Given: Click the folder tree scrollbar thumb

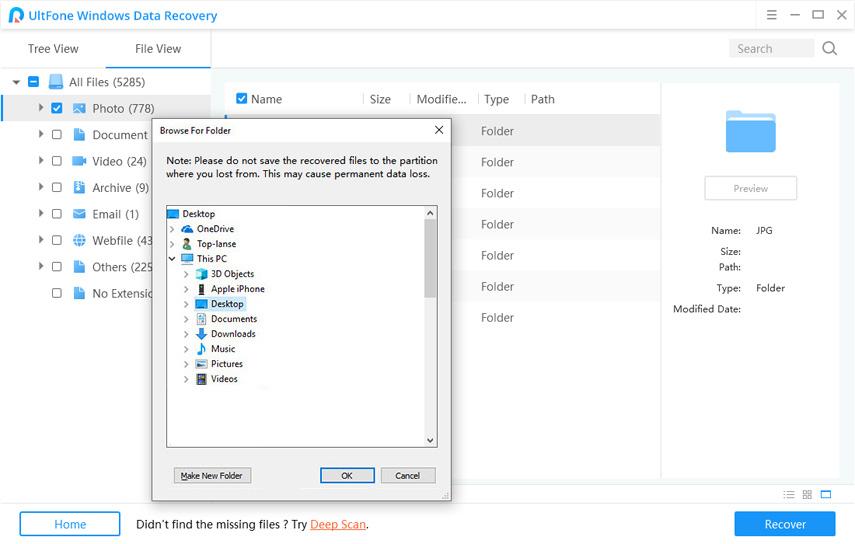Looking at the screenshot, I should (x=430, y=258).
